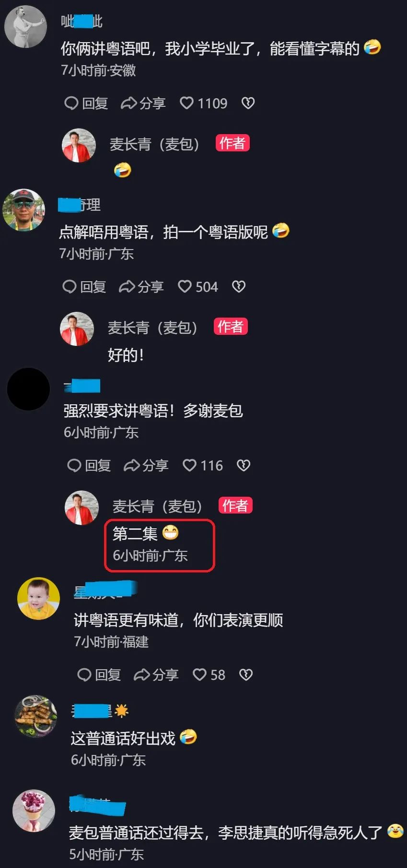Like the comment with 1109 likes
Image resolution: width=407 pixels, height=868 pixels.
click(203, 103)
